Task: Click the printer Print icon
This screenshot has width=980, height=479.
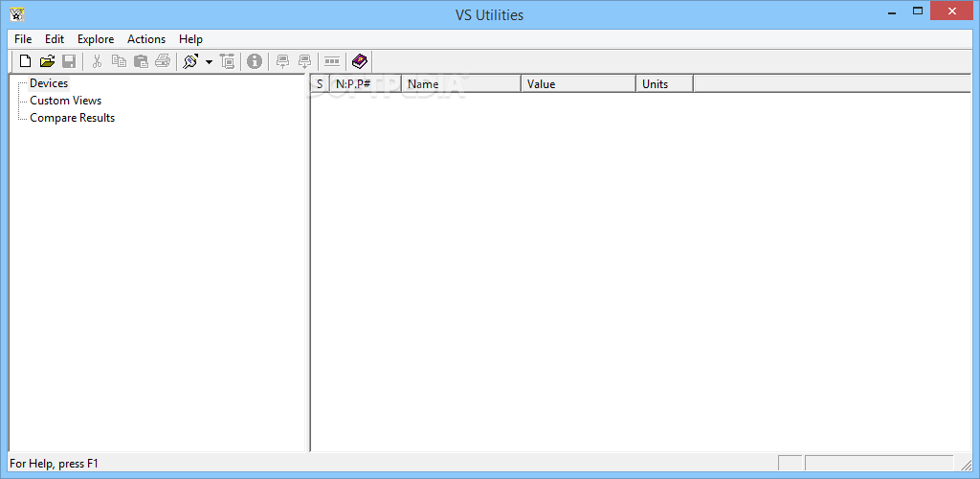Action: pyautogui.click(x=163, y=61)
